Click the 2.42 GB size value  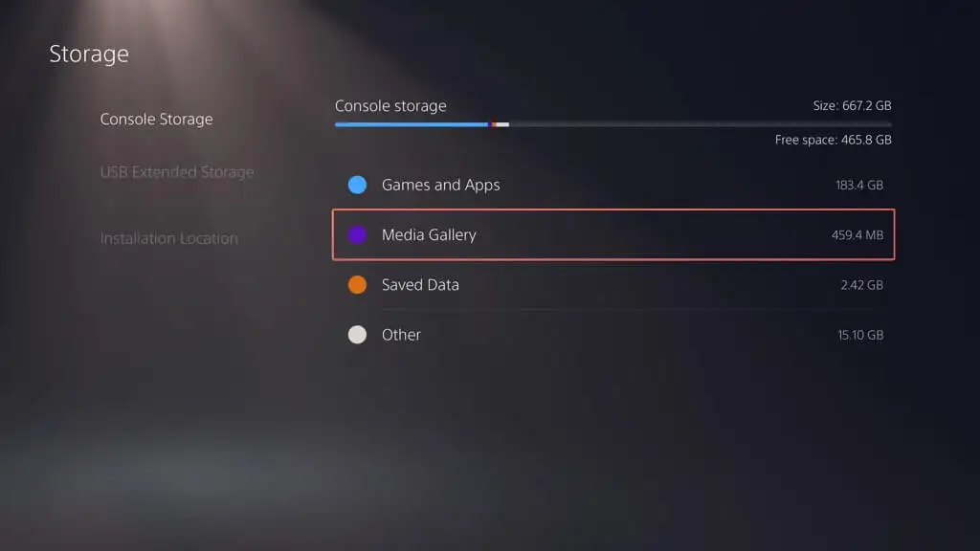861,285
